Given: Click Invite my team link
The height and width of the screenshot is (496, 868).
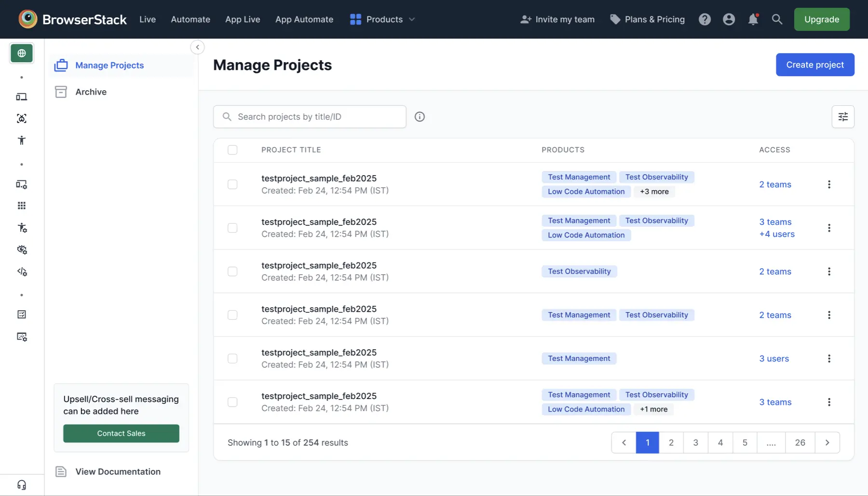Looking at the screenshot, I should (x=557, y=19).
